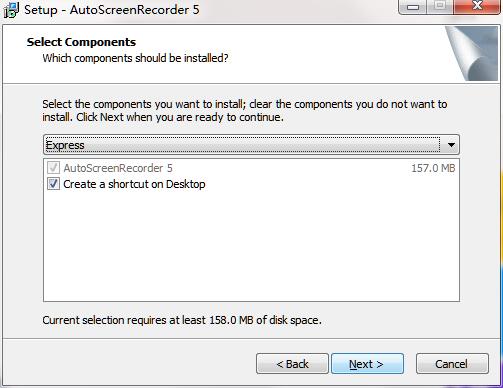Image resolution: width=503 pixels, height=388 pixels.
Task: Click the grayed AutoScreenRecorder 5 checkbox
Action: pos(53,168)
